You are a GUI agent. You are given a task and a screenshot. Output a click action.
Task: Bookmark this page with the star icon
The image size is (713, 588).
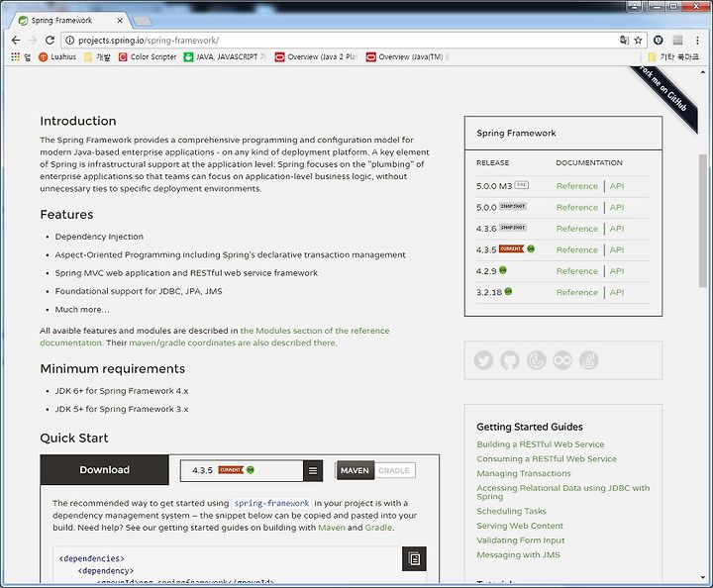638,40
